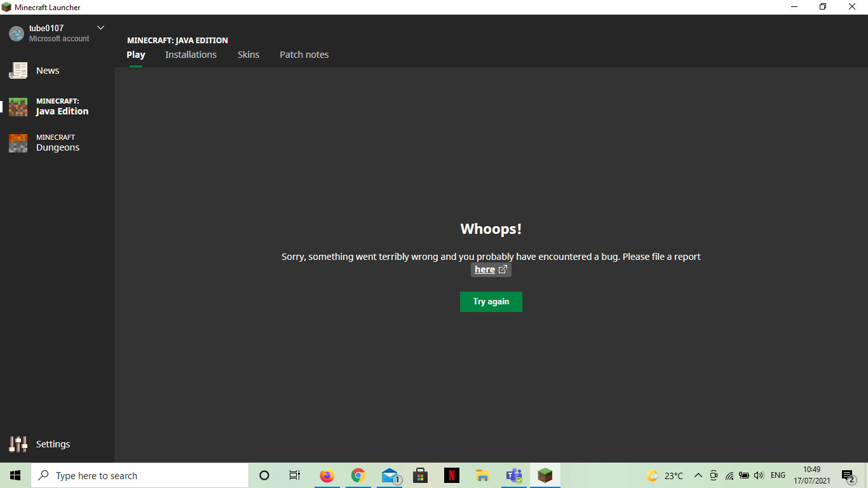Open Microsoft Store from the taskbar
The width and height of the screenshot is (868, 488).
coord(420,475)
